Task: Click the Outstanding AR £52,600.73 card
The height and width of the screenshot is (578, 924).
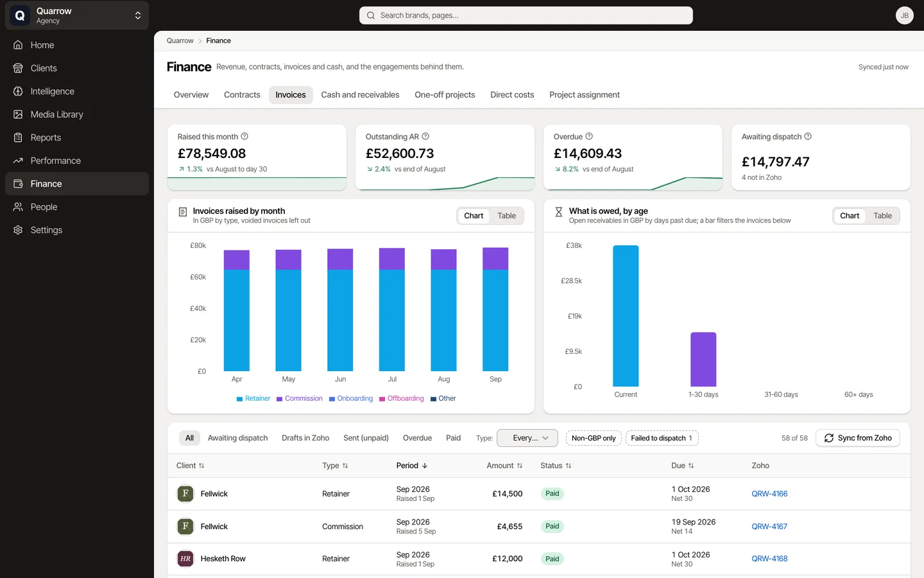Action: pyautogui.click(x=445, y=157)
